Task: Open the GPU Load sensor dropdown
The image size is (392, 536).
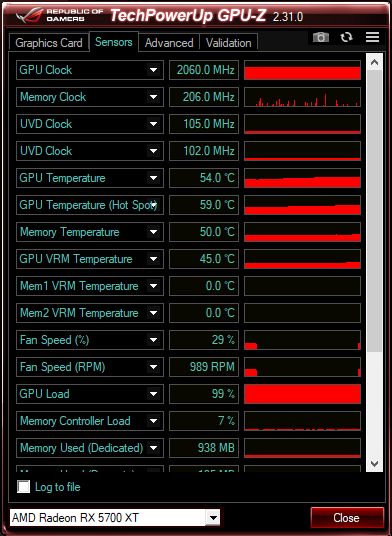Action: pos(153,394)
